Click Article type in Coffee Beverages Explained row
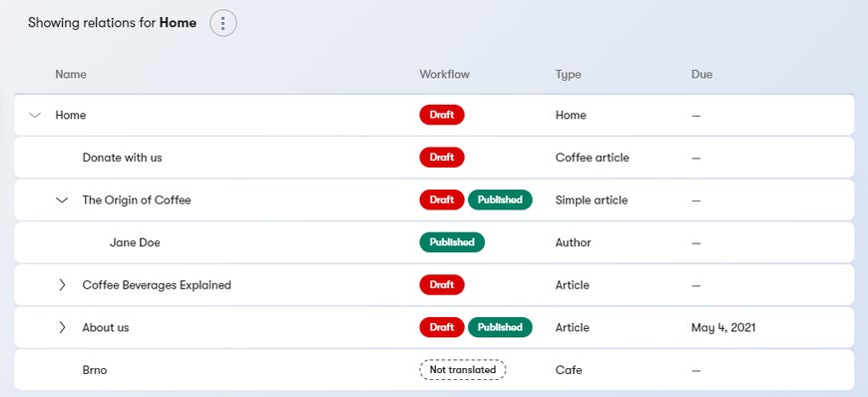The image size is (868, 397). pos(573,285)
